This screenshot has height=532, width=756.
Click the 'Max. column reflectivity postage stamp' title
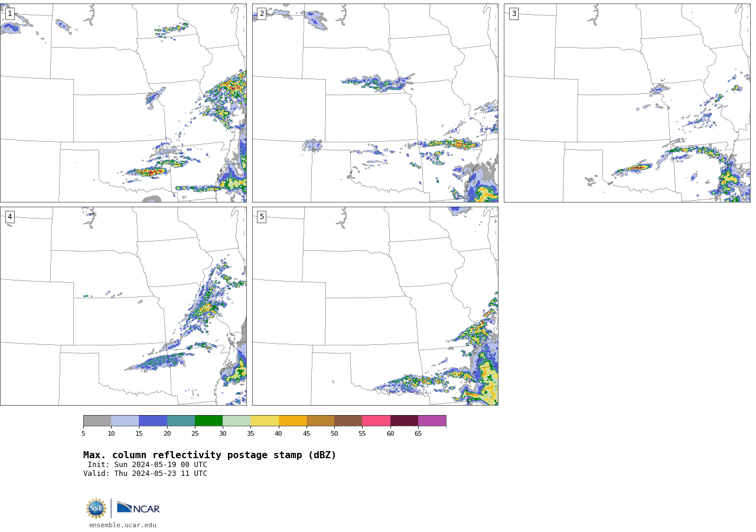pyautogui.click(x=210, y=455)
